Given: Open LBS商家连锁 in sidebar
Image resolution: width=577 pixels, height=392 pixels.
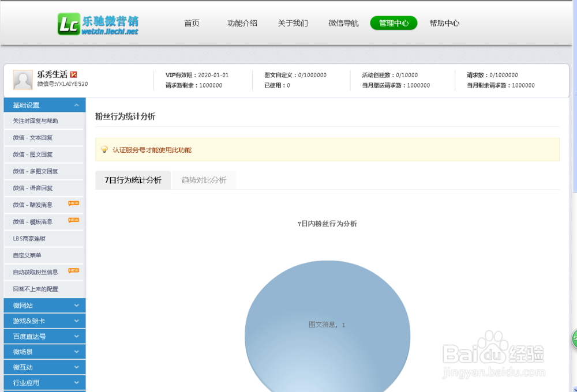Looking at the screenshot, I should (44, 239).
